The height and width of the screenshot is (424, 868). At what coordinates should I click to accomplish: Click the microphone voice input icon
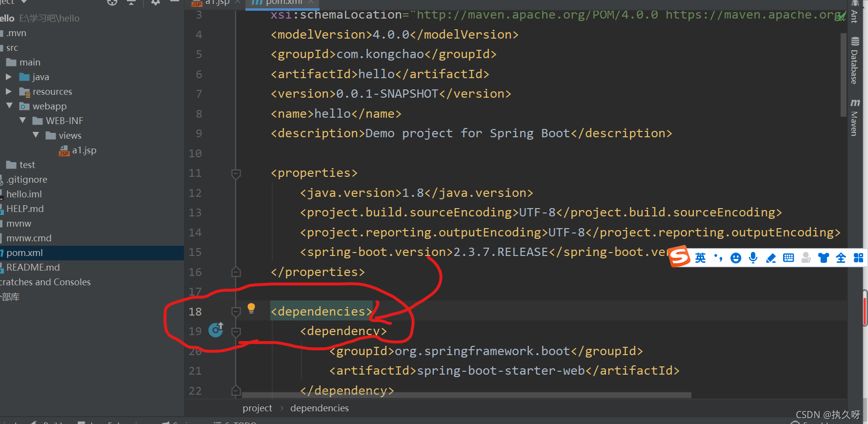[x=753, y=258]
